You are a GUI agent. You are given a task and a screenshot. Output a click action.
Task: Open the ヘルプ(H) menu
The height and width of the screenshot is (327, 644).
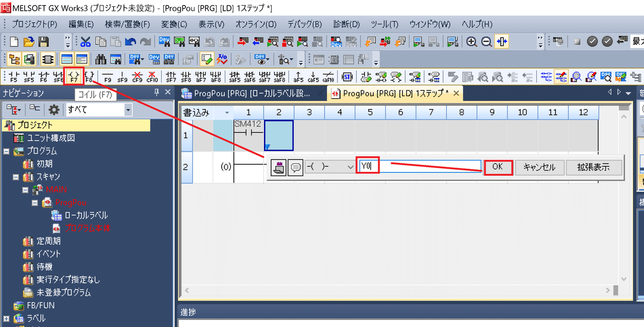[477, 24]
